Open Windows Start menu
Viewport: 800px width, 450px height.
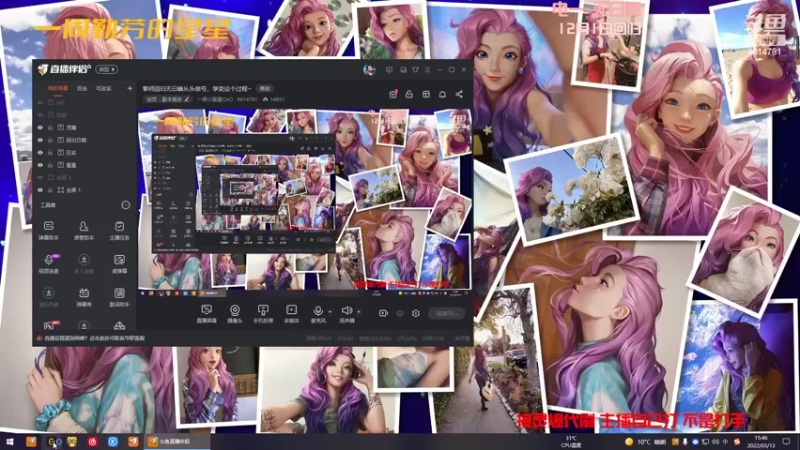[x=9, y=441]
